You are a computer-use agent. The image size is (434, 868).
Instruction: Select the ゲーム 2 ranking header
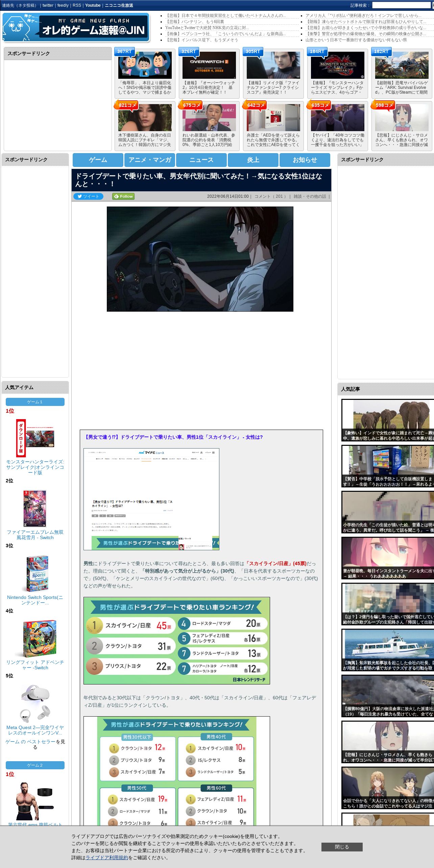(x=35, y=765)
